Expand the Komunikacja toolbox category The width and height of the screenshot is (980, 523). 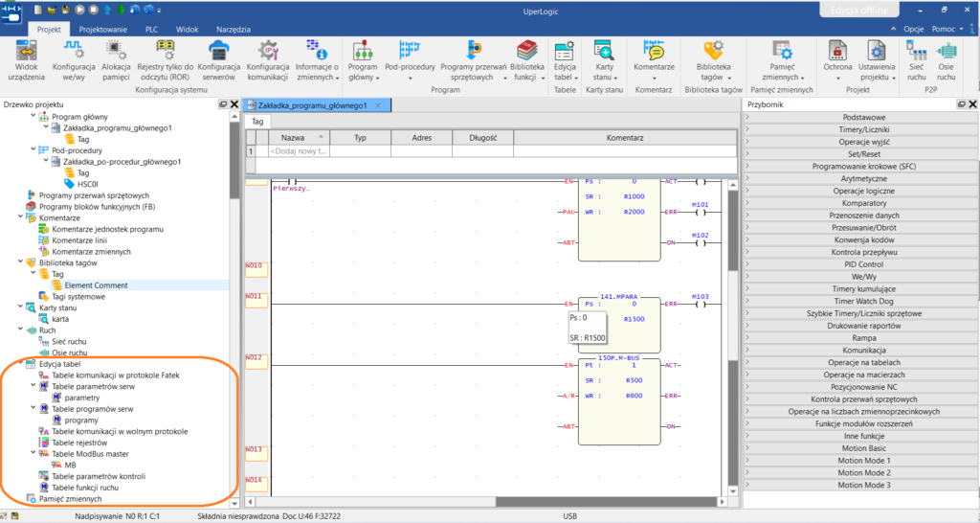pos(860,351)
